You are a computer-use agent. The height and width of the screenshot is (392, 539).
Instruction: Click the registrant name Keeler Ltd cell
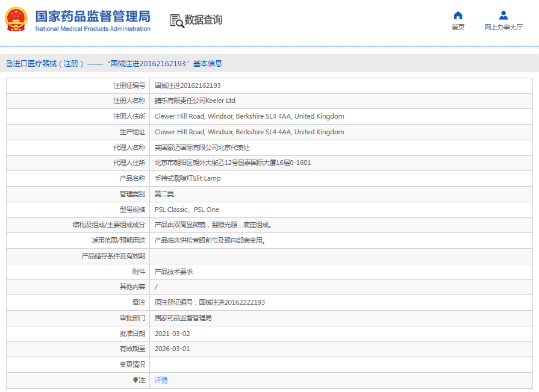[x=195, y=101]
